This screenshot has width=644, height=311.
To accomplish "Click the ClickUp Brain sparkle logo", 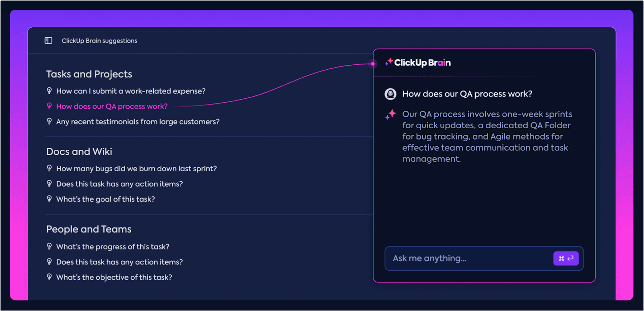I will click(x=389, y=62).
